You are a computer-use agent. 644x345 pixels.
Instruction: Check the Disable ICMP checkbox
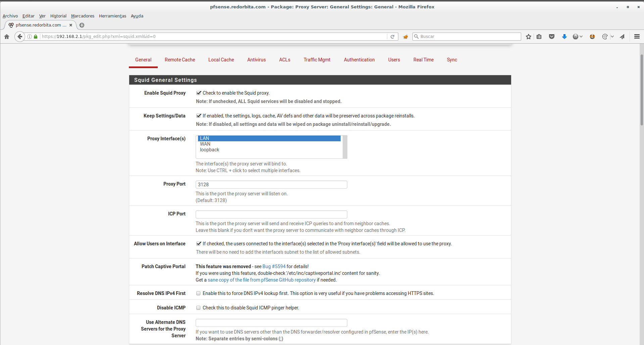point(198,308)
